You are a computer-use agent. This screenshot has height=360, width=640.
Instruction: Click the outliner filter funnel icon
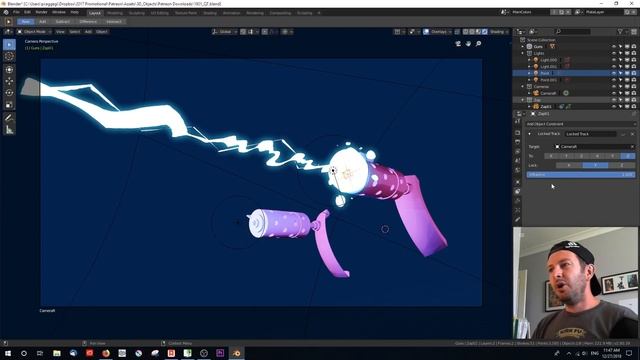620,31
